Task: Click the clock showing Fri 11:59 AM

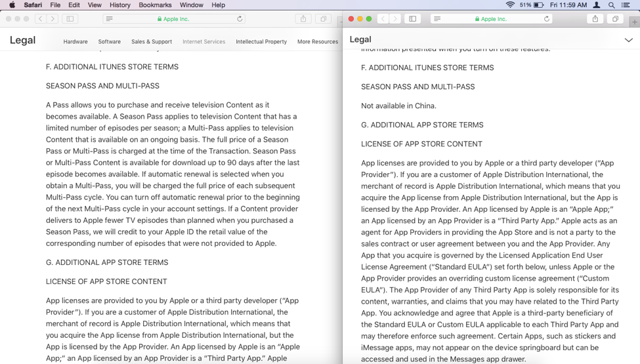Action: [568, 5]
